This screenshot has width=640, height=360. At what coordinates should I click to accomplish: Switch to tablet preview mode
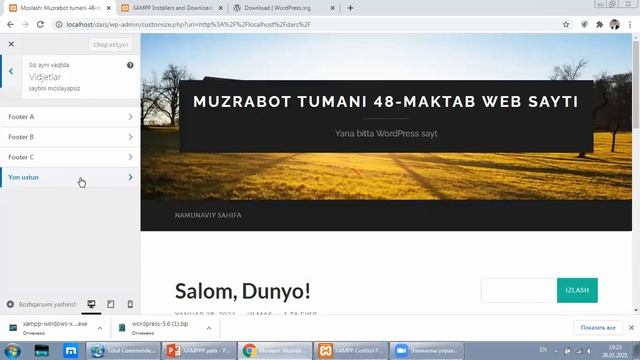click(111, 304)
